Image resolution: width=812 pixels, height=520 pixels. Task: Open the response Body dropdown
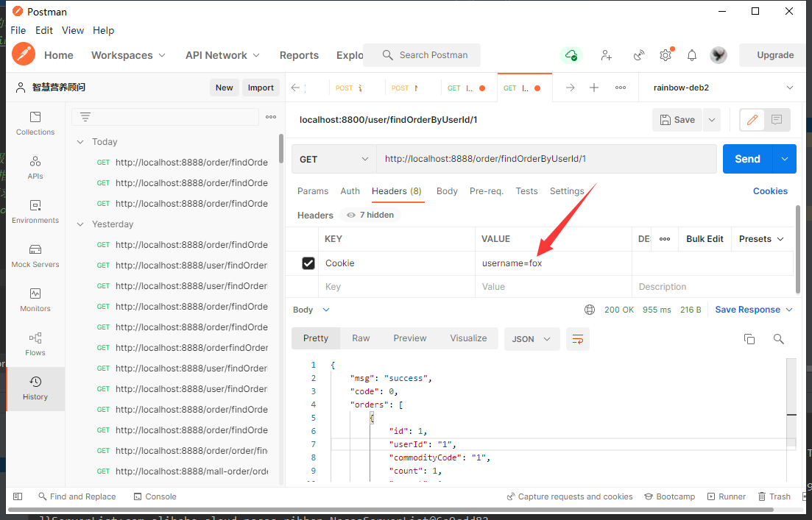point(311,310)
